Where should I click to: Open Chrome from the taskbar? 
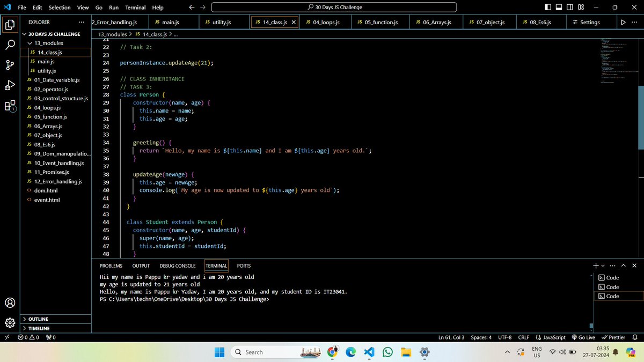pyautogui.click(x=333, y=352)
